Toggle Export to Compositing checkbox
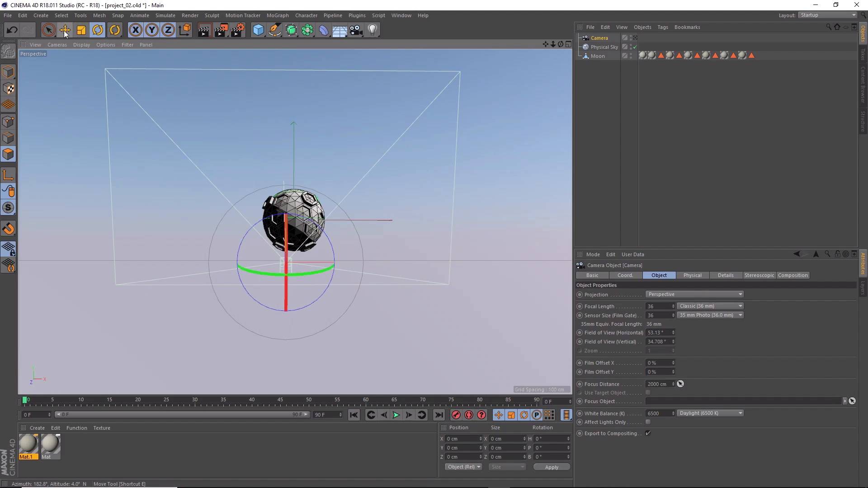The width and height of the screenshot is (868, 488). (648, 433)
